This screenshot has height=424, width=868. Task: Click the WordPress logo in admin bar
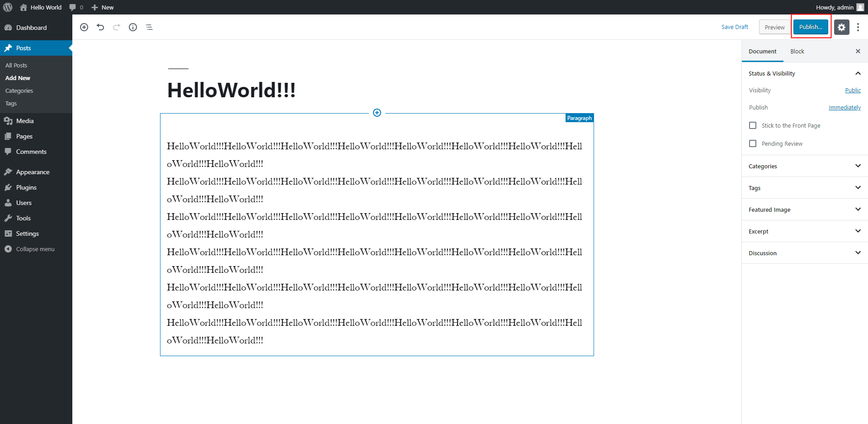pos(8,7)
